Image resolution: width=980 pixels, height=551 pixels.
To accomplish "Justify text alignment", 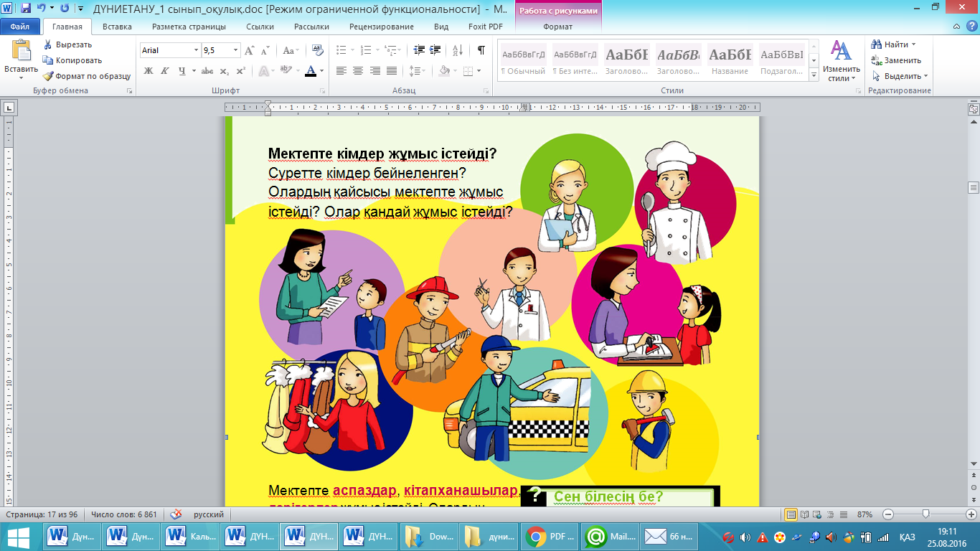I will 392,71.
